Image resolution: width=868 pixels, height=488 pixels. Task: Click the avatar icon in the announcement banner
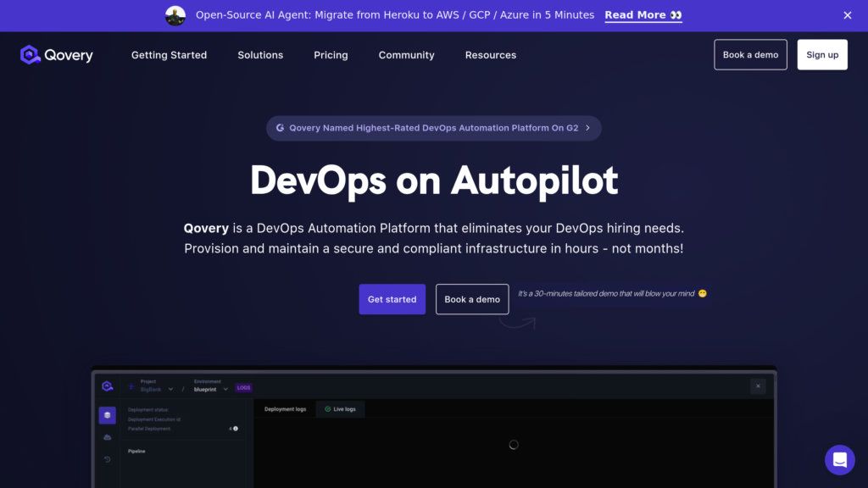[x=175, y=14]
